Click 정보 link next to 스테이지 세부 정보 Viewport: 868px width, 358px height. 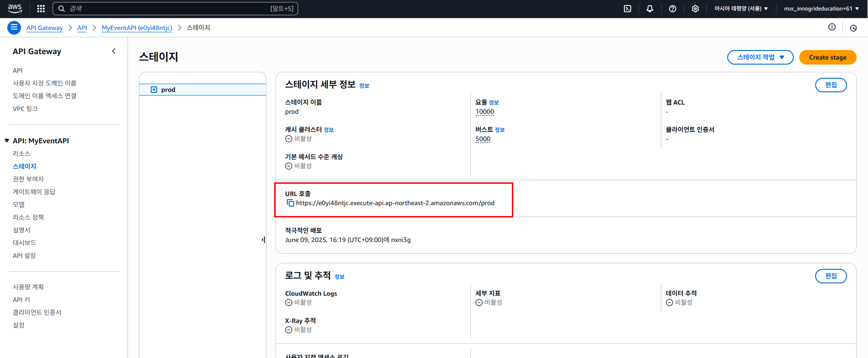[364, 86]
